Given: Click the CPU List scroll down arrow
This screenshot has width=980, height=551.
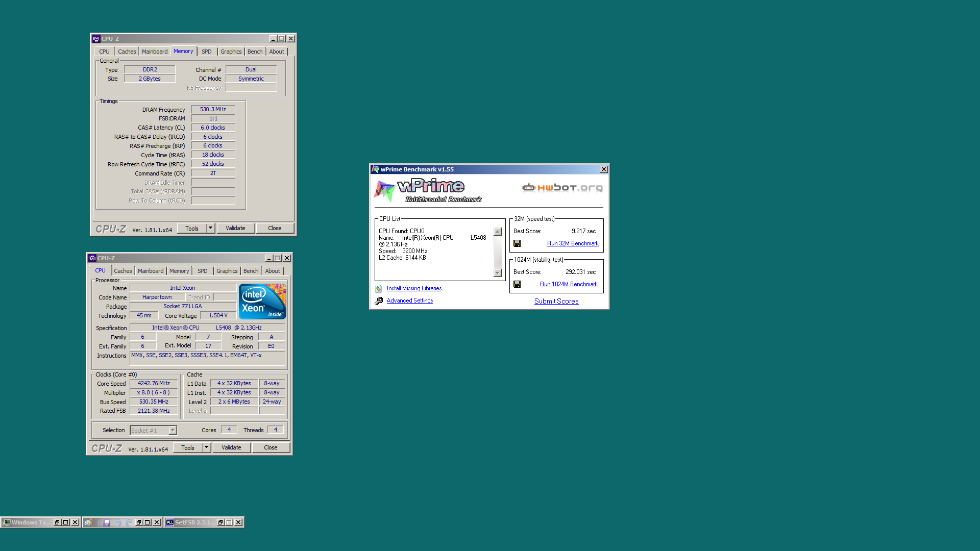Looking at the screenshot, I should tap(498, 273).
